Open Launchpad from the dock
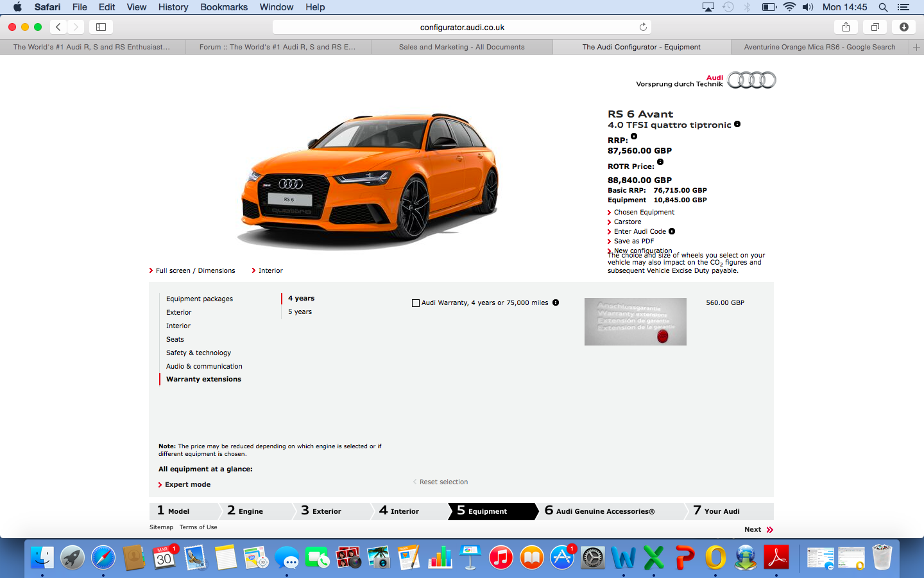Viewport: 924px width, 578px height. pyautogui.click(x=73, y=557)
